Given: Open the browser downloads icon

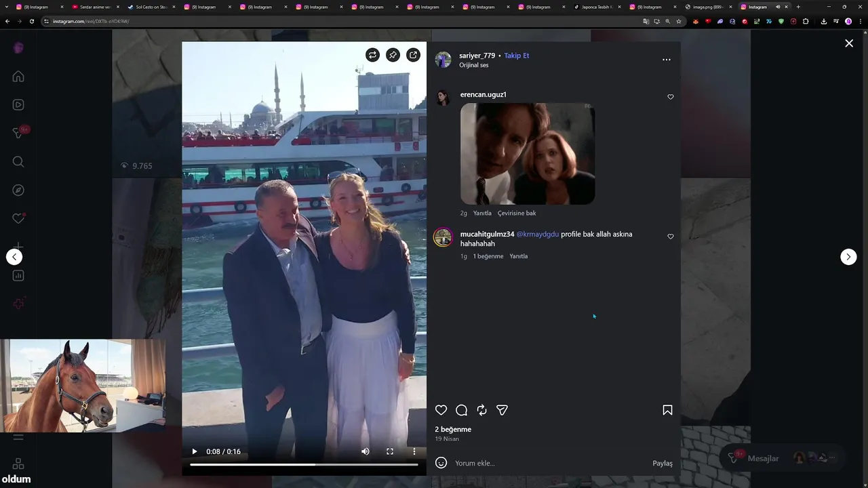Looking at the screenshot, I should pyautogui.click(x=823, y=21).
